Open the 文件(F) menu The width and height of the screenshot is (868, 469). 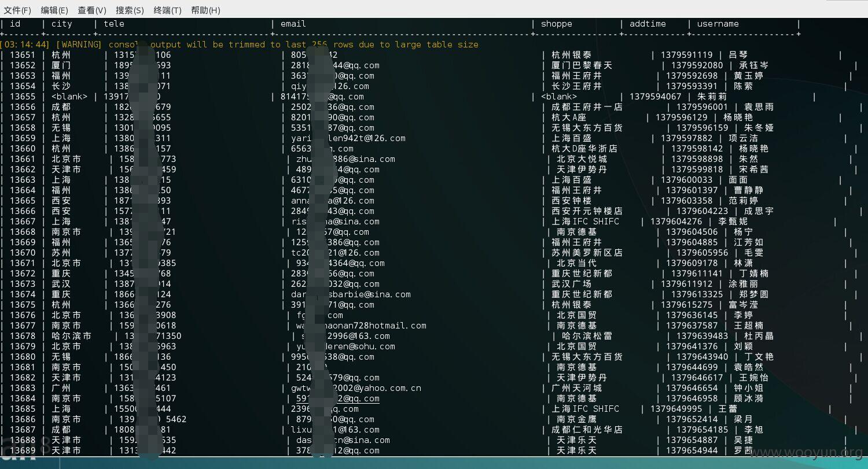(x=17, y=10)
